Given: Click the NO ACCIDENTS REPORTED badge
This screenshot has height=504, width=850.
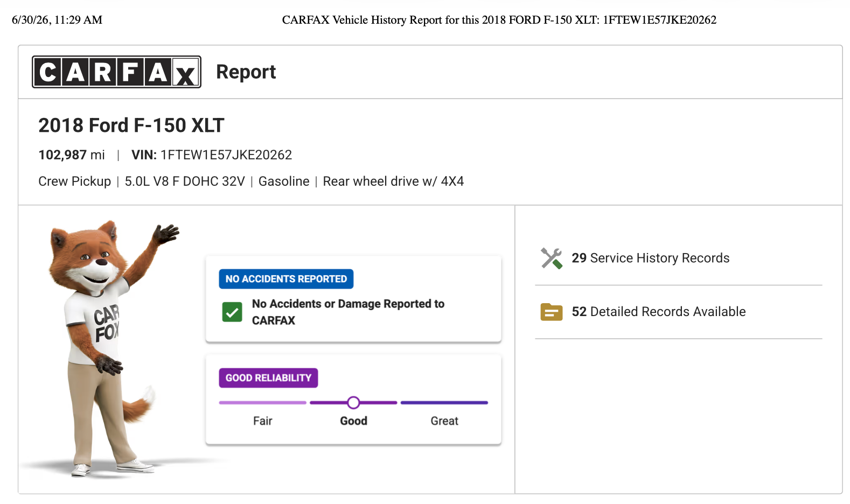Looking at the screenshot, I should coord(286,279).
